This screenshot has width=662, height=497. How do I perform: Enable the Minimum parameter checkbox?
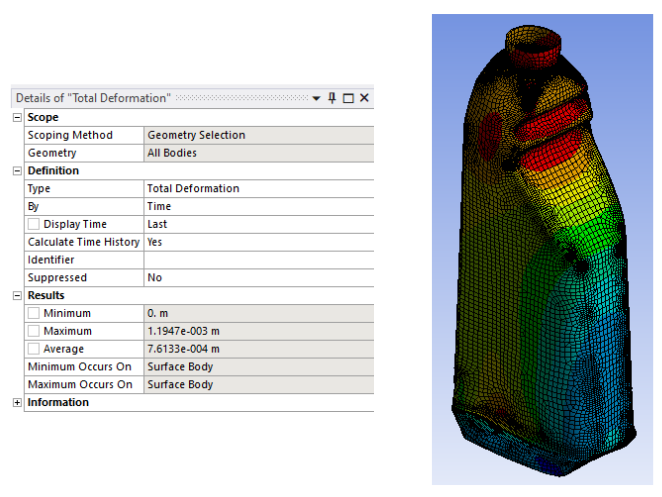click(x=33, y=314)
